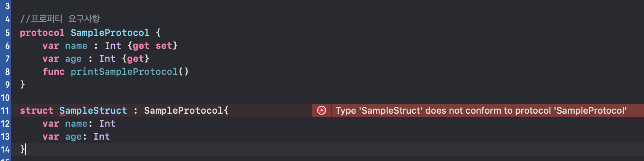The height and width of the screenshot is (161, 644).
Task: Click the printSampleProtocol function name
Action: pos(124,72)
